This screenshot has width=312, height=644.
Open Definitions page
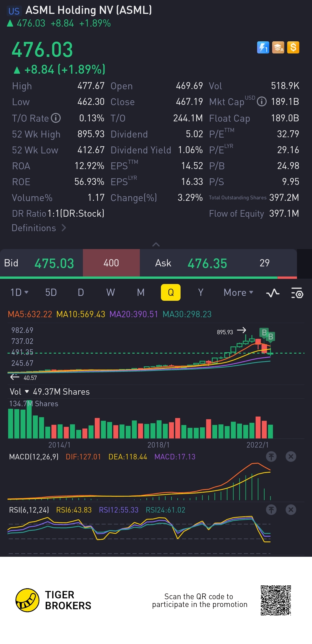[39, 228]
